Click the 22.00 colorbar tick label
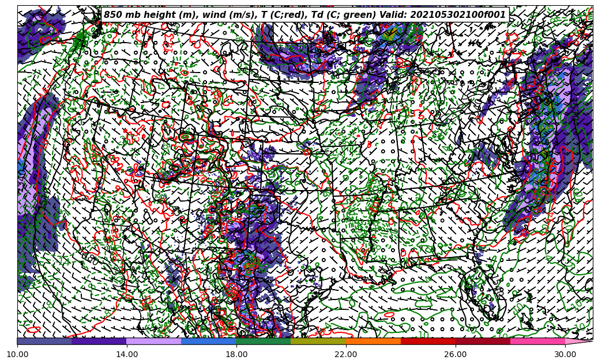598x364 pixels. click(x=346, y=355)
